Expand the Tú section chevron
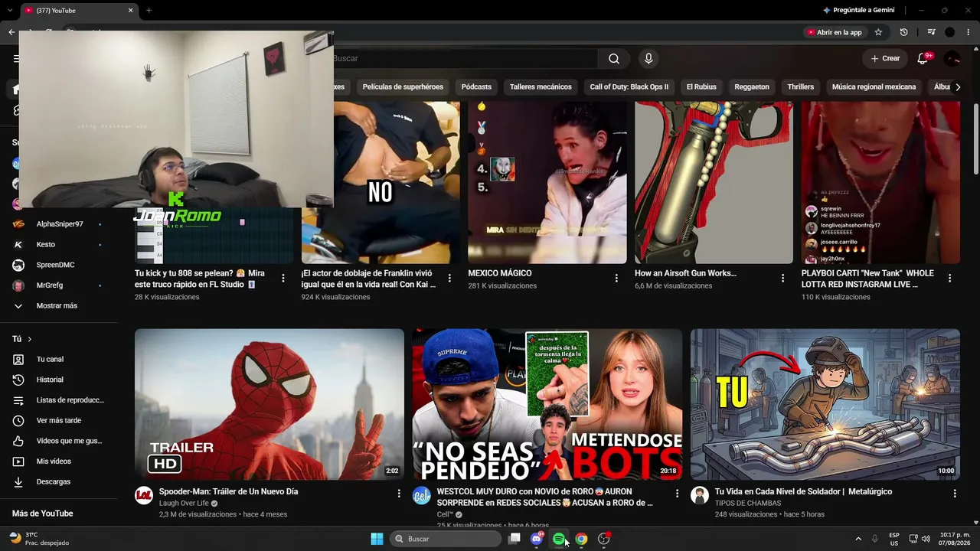980x551 pixels. pos(30,339)
